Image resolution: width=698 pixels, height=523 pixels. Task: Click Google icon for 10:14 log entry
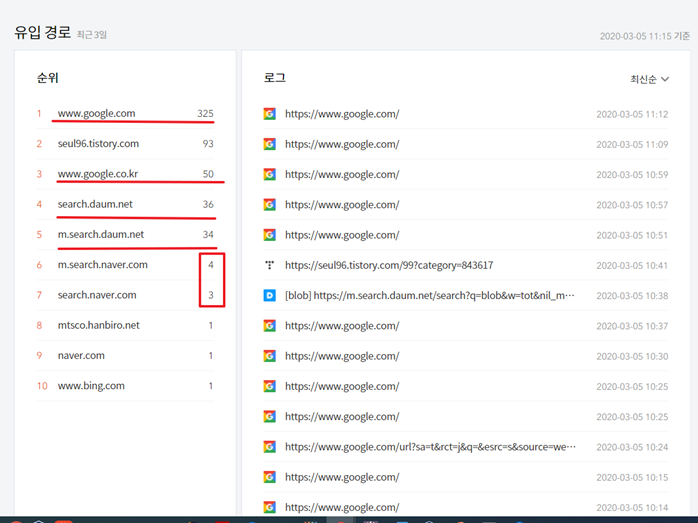269,507
